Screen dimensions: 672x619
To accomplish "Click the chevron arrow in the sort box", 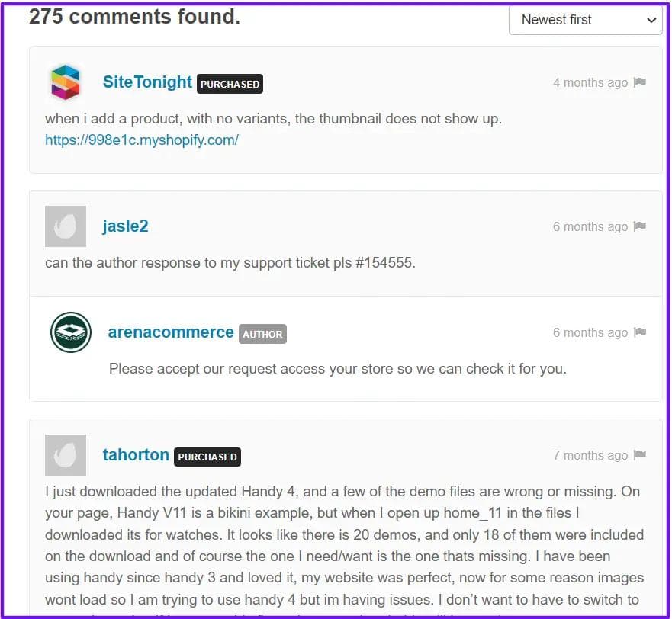I will 651,20.
